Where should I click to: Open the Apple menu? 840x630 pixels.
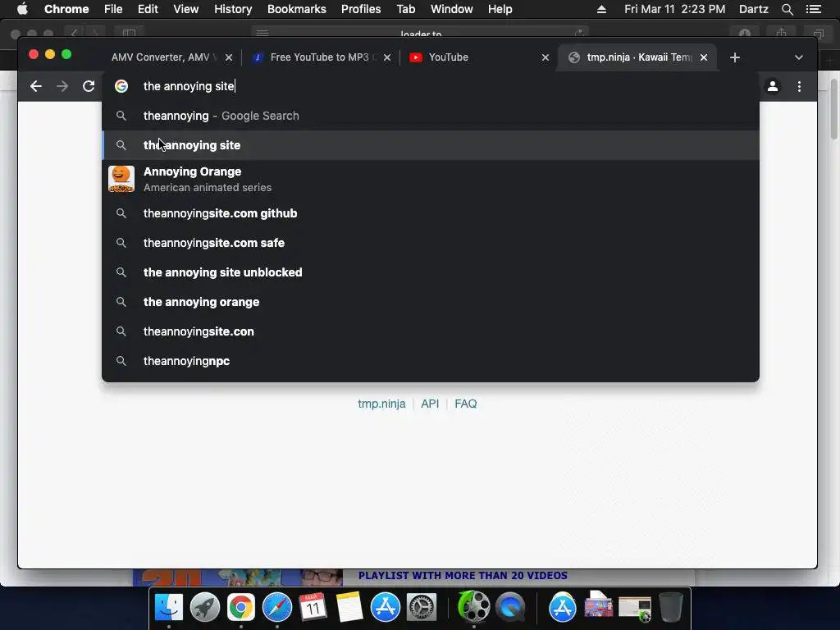(x=22, y=9)
